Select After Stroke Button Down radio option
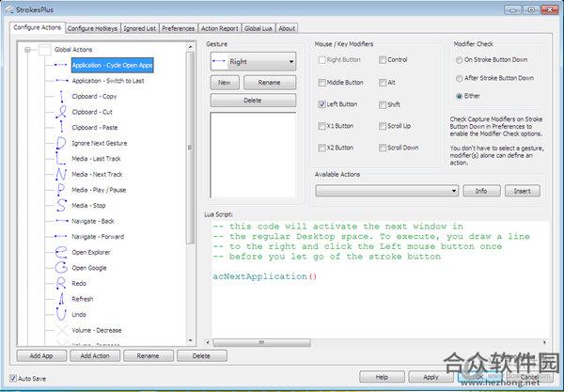Screen dimensions: 564x392 point(459,78)
